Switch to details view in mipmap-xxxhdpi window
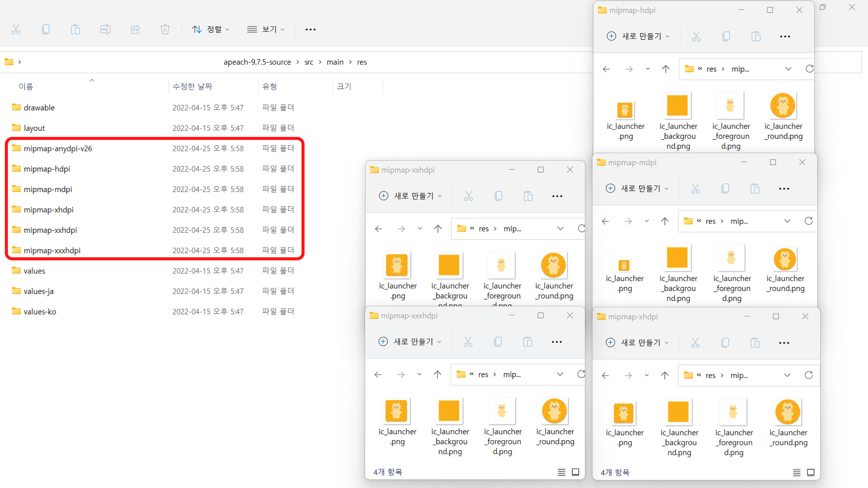The image size is (868, 488). pyautogui.click(x=561, y=472)
